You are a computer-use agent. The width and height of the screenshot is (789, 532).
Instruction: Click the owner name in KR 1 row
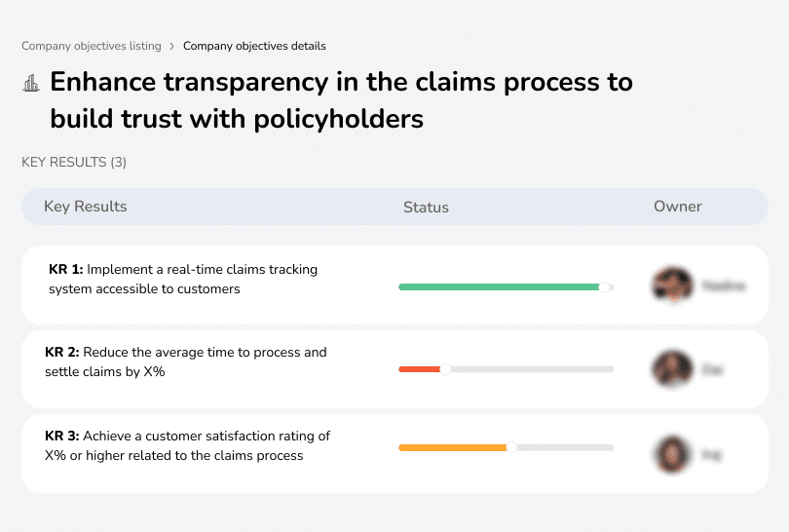pos(724,286)
